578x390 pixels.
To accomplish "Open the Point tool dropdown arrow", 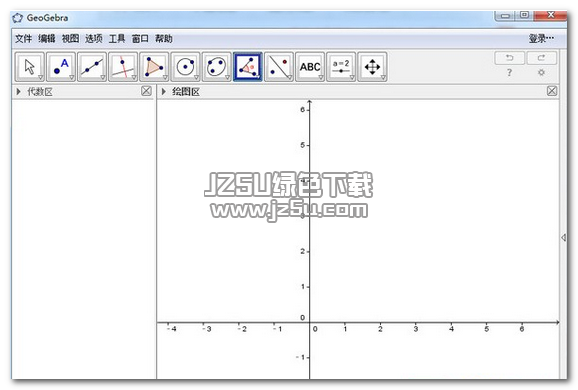I will (72, 77).
